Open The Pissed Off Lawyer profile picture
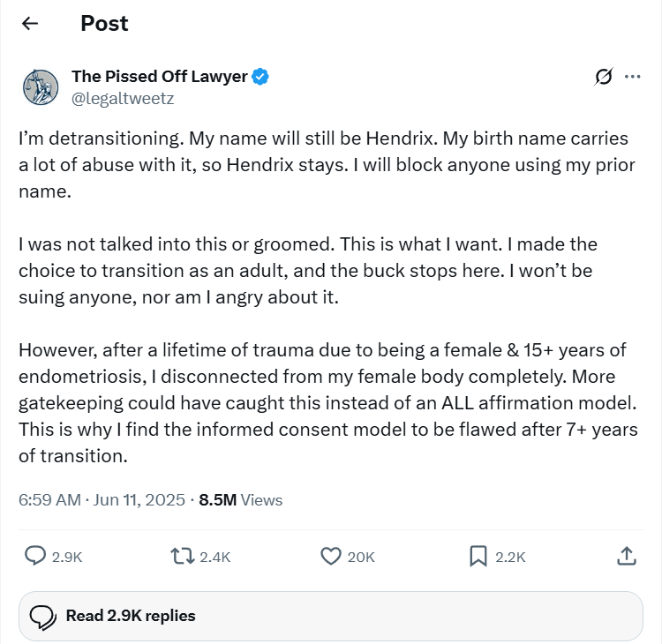662x644 pixels. (41, 87)
